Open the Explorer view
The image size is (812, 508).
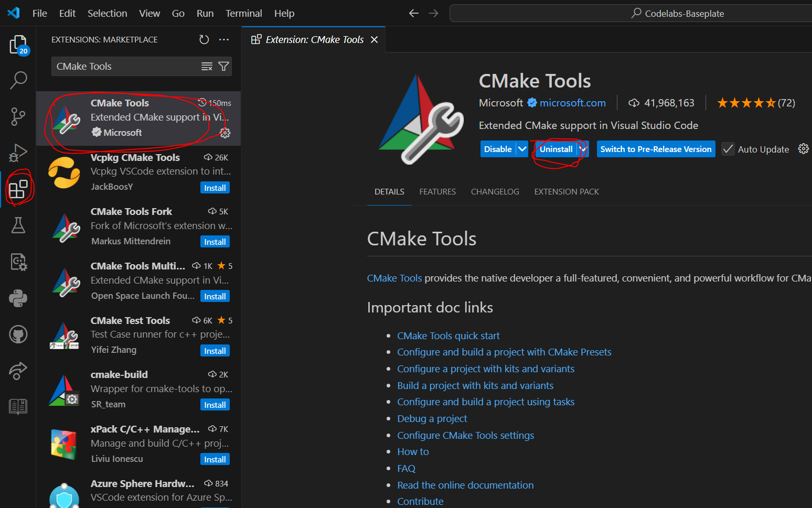[18, 45]
